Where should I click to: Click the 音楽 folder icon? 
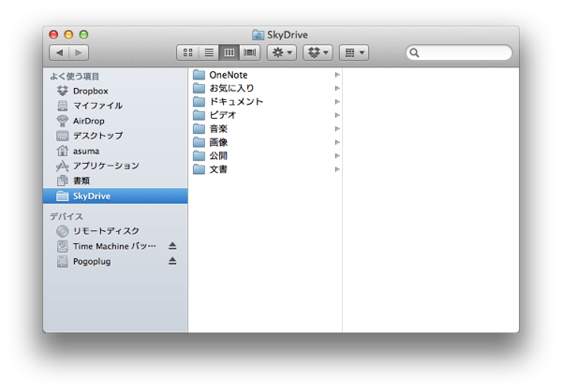coord(199,128)
